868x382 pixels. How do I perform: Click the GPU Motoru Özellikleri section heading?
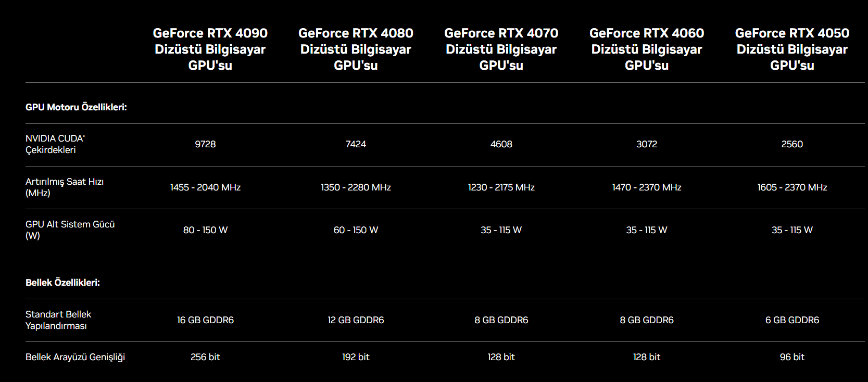pyautogui.click(x=76, y=107)
